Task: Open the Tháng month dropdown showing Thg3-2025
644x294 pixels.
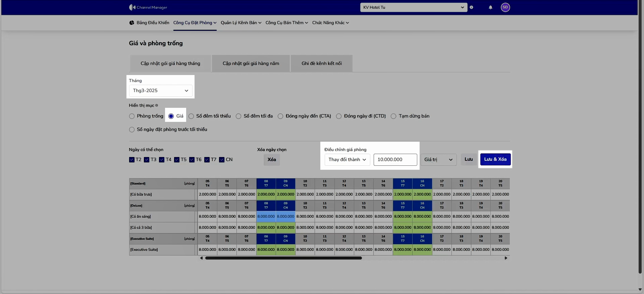Action: pos(161,91)
